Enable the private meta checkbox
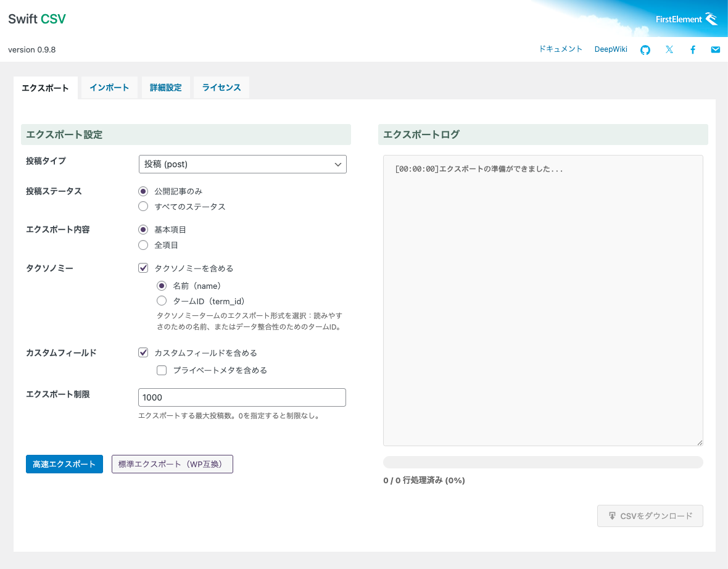 pos(162,370)
